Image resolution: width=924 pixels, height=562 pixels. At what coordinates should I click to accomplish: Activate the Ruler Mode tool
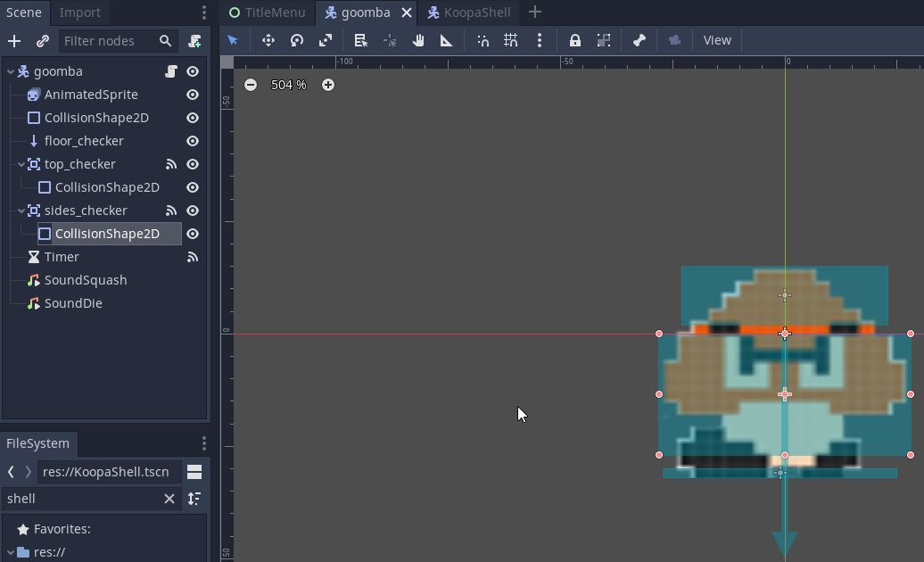(x=447, y=40)
